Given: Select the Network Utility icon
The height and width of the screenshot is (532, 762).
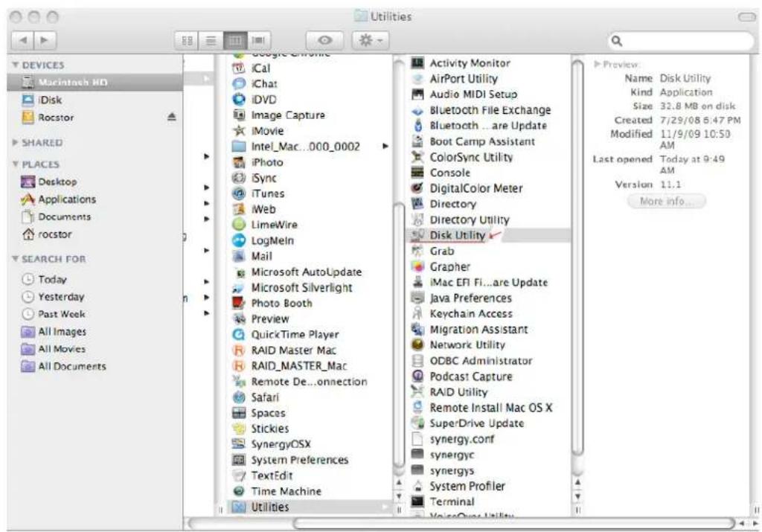Looking at the screenshot, I should pyautogui.click(x=417, y=345).
